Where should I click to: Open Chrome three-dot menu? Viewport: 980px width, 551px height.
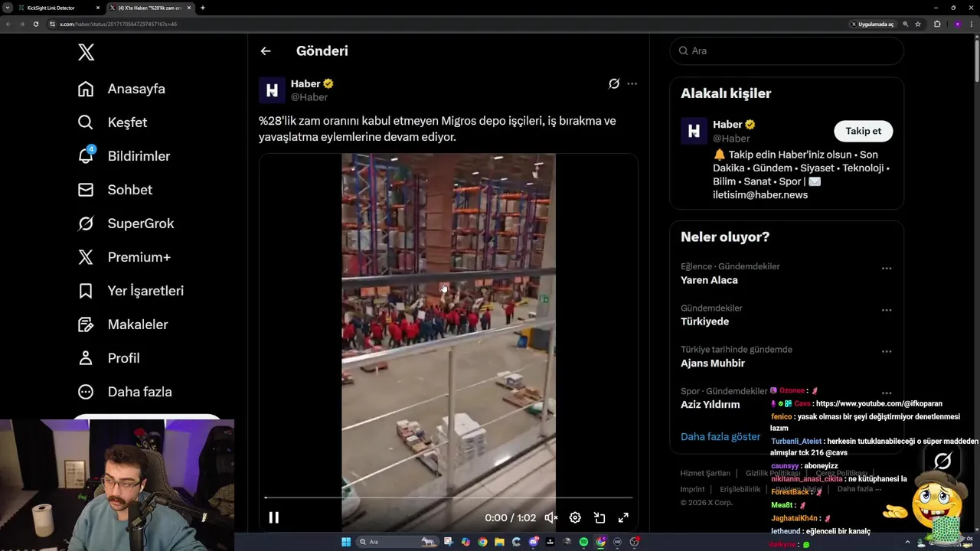pos(972,24)
